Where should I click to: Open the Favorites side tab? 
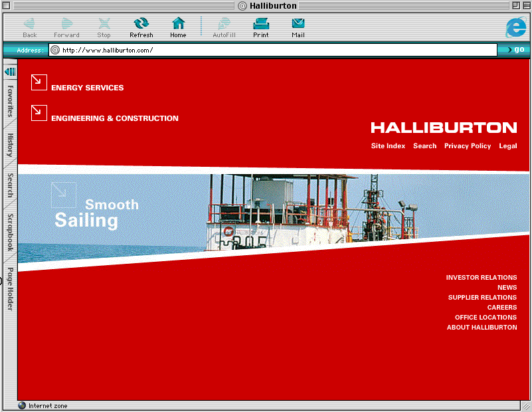click(x=11, y=101)
